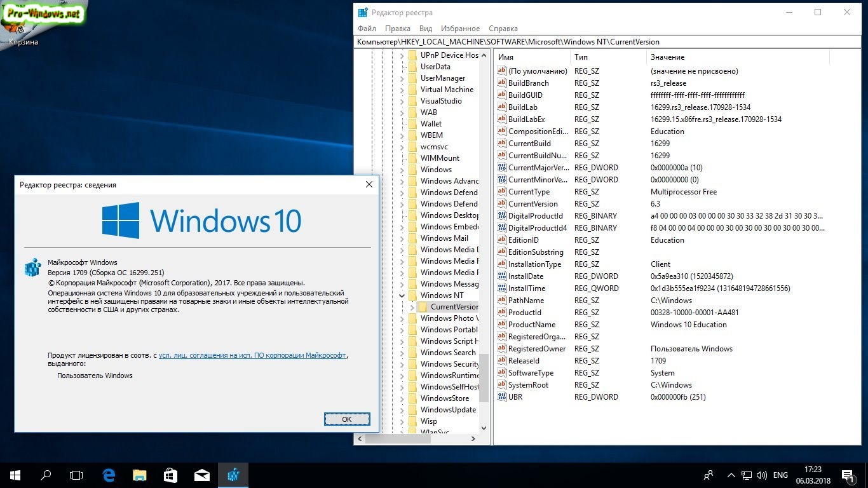
Task: Expand the CurrentVersion key arrow
Action: [x=412, y=307]
